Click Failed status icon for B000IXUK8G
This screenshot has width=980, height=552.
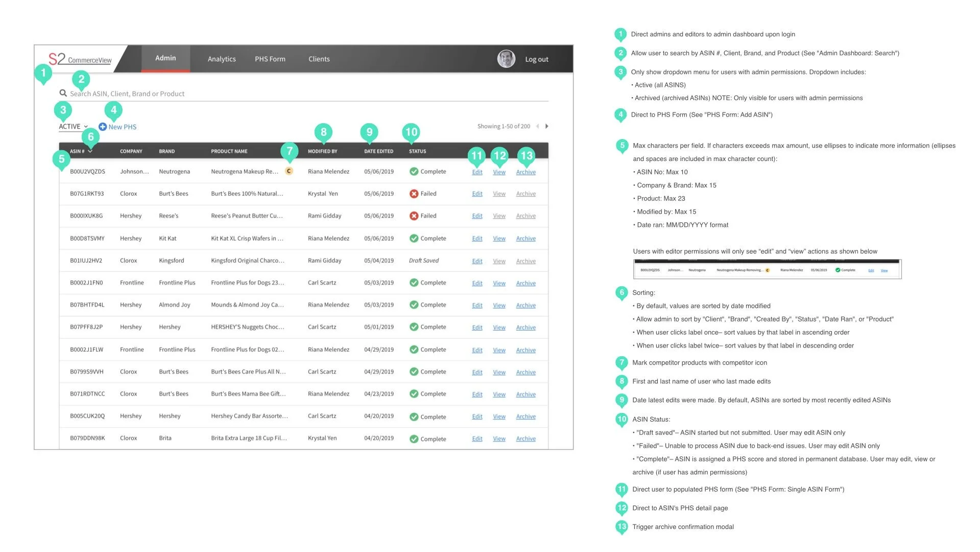414,216
